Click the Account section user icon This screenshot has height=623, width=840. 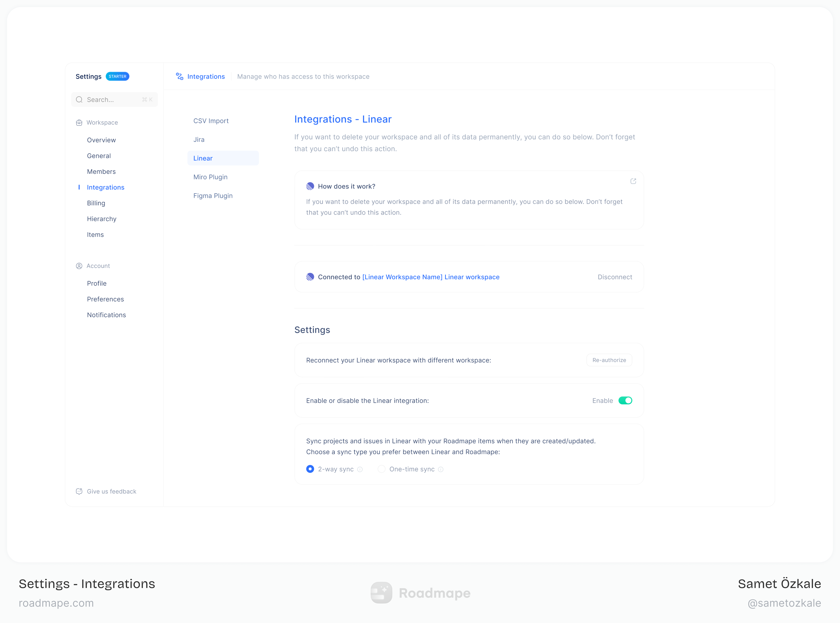pos(79,266)
